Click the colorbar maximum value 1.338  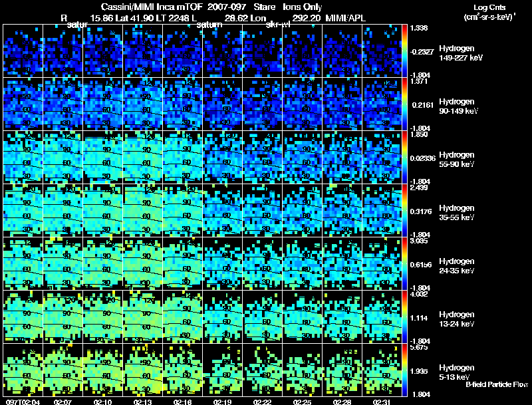[420, 28]
